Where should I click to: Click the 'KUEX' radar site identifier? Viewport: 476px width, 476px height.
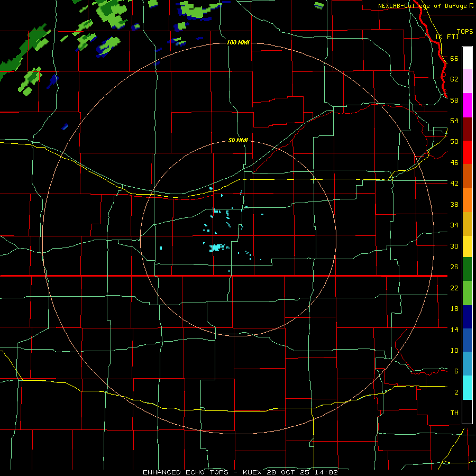pos(252,472)
